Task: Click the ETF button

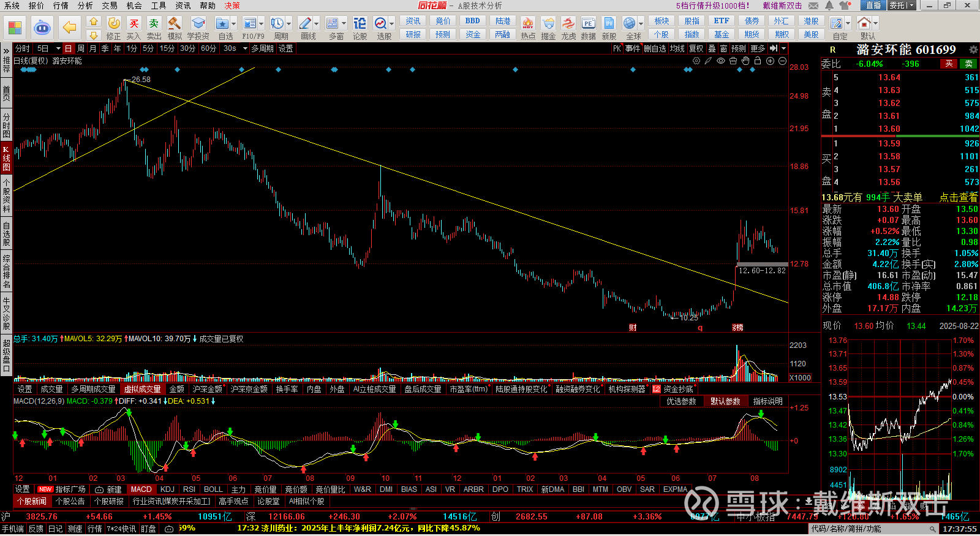Action: [722, 21]
